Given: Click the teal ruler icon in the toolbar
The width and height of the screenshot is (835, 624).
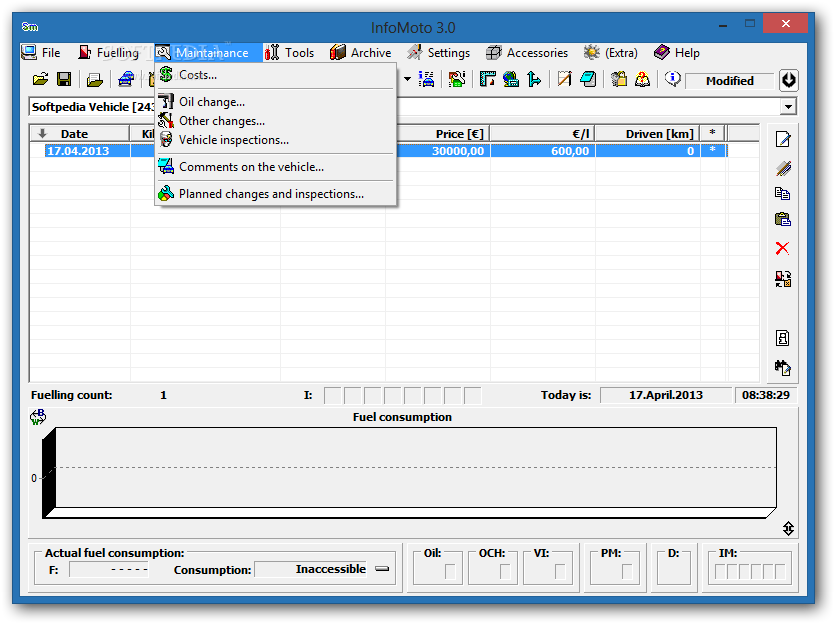Looking at the screenshot, I should coord(487,79).
